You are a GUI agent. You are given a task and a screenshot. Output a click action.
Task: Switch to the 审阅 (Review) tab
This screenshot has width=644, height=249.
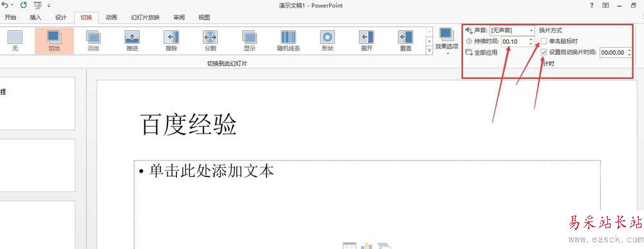[x=178, y=17]
